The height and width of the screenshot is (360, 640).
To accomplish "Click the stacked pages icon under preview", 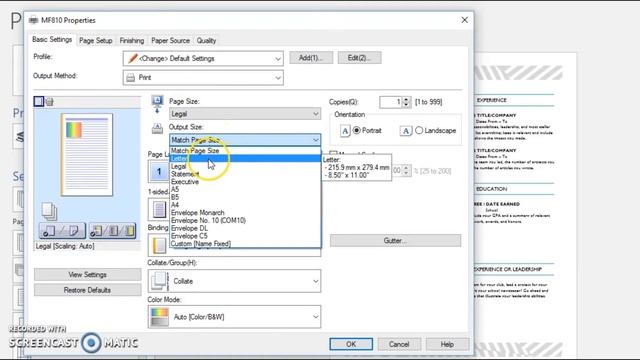I will 49,211.
